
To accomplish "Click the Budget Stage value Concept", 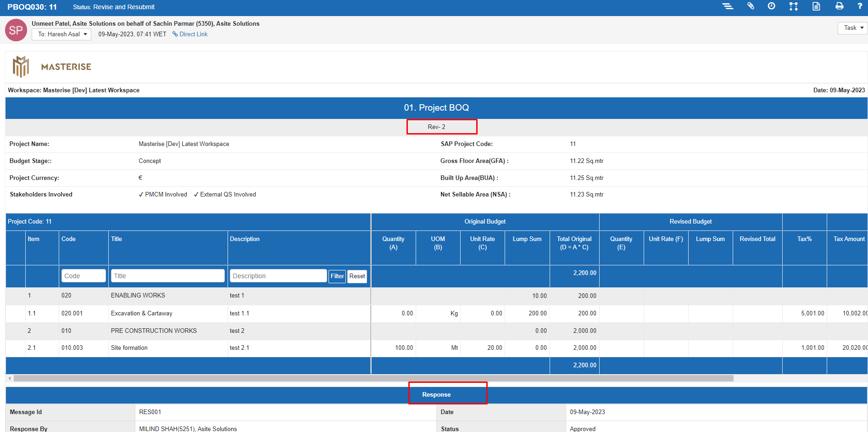I will coord(150,161).
